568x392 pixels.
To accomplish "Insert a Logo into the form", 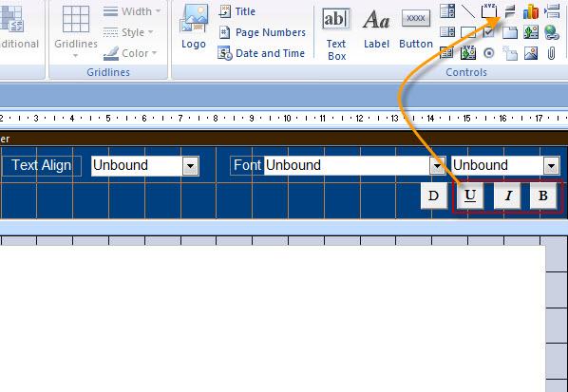I will coord(194,28).
